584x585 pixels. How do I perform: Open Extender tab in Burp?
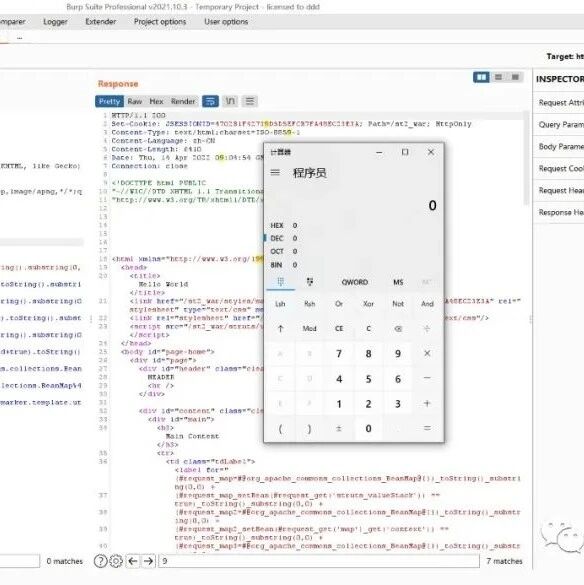pyautogui.click(x=101, y=22)
